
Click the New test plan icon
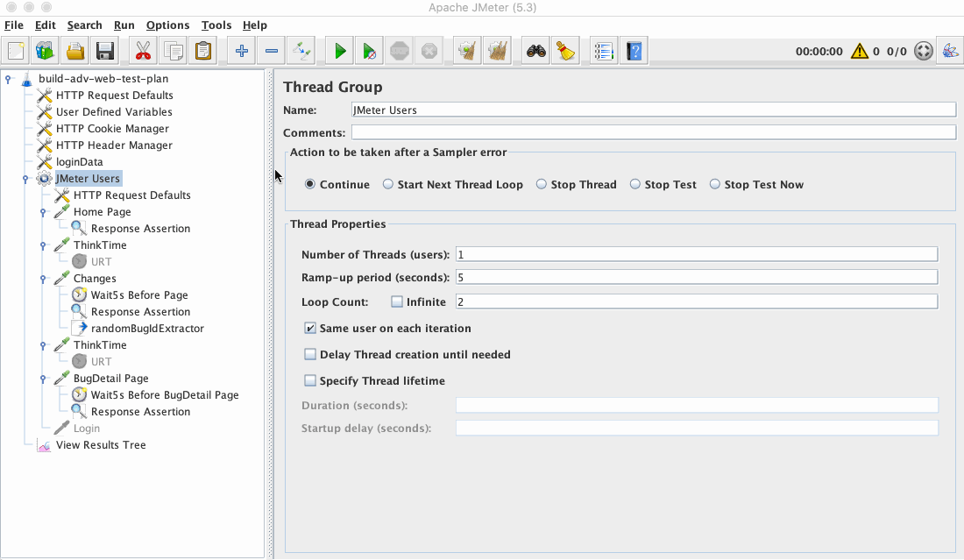pyautogui.click(x=16, y=51)
